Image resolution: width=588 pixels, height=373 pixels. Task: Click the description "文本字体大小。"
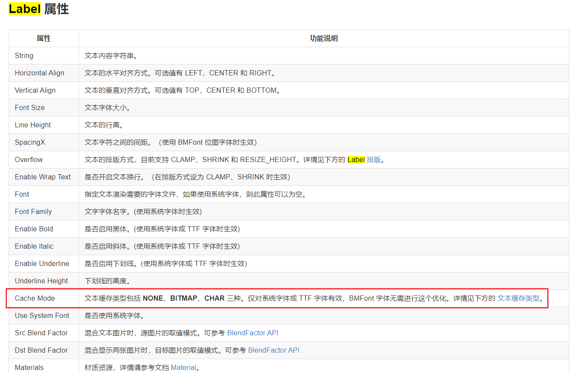(108, 107)
